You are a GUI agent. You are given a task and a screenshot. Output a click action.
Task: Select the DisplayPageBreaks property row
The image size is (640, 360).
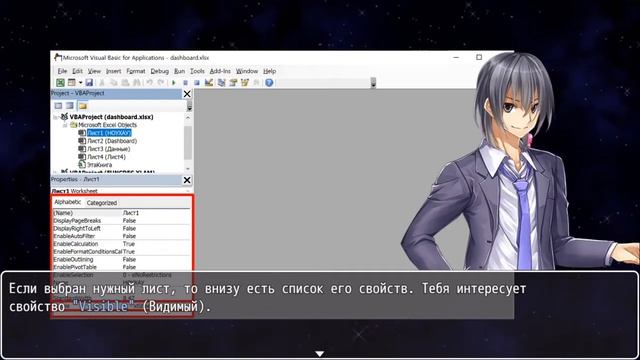click(121, 221)
